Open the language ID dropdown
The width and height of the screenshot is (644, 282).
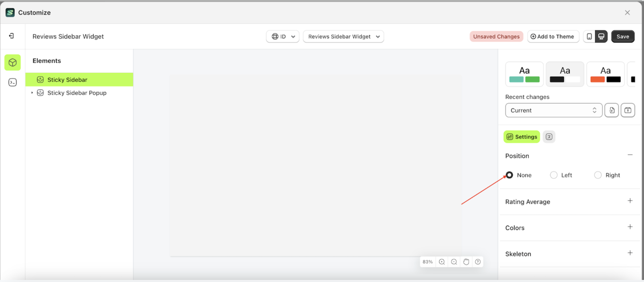pyautogui.click(x=282, y=36)
